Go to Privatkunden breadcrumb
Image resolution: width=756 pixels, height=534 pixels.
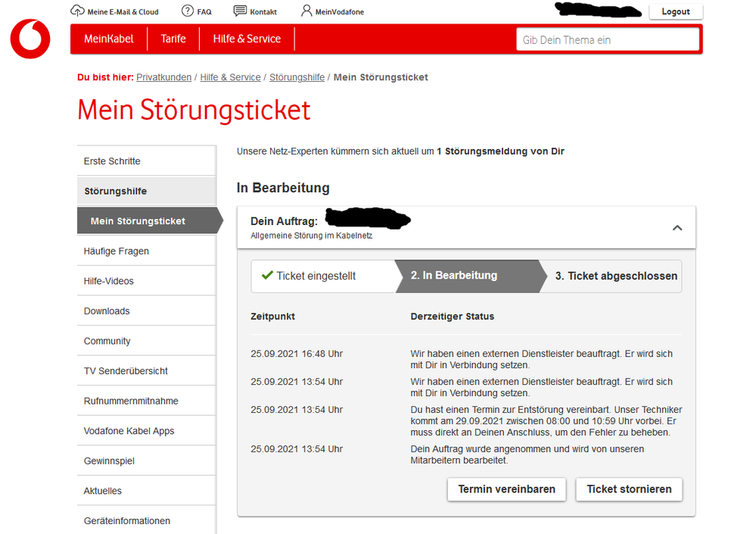point(164,77)
